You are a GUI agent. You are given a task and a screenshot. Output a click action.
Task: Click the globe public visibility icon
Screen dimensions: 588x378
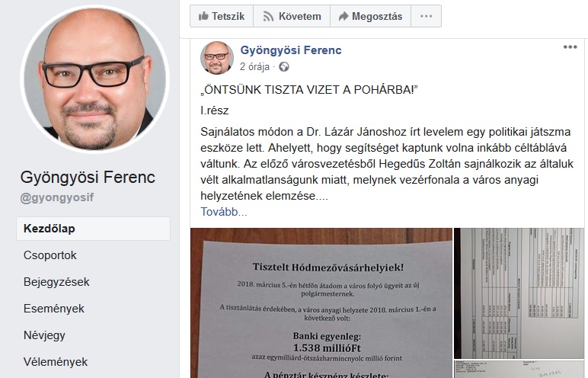click(284, 67)
